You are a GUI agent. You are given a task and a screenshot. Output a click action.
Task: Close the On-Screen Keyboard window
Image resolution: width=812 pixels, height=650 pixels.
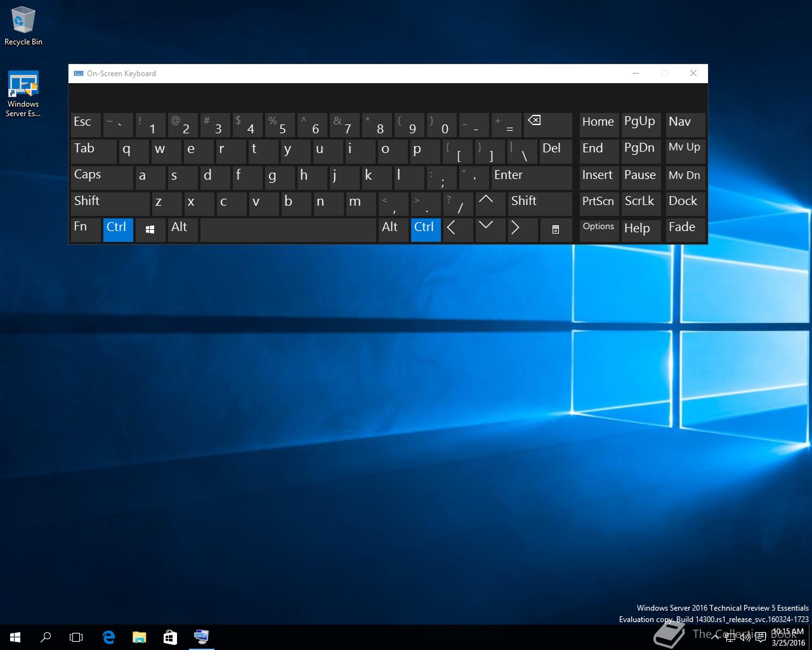tap(693, 74)
